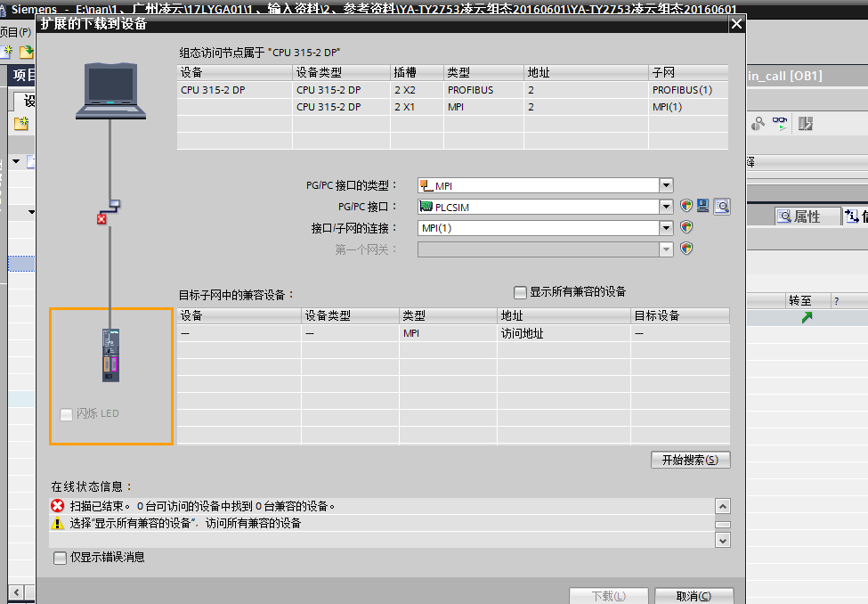Click the shield icon next to MPI(1) connection
868x604 pixels.
click(x=686, y=227)
